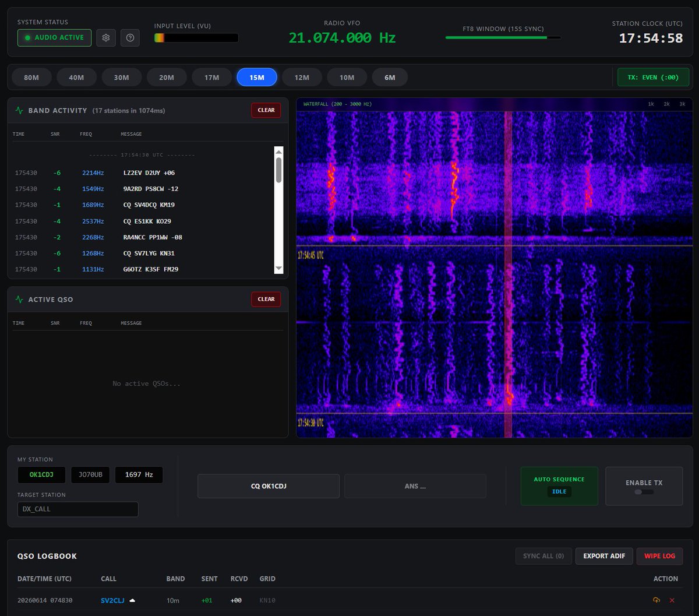
Task: Click the Sync All (0) button
Action: [543, 556]
